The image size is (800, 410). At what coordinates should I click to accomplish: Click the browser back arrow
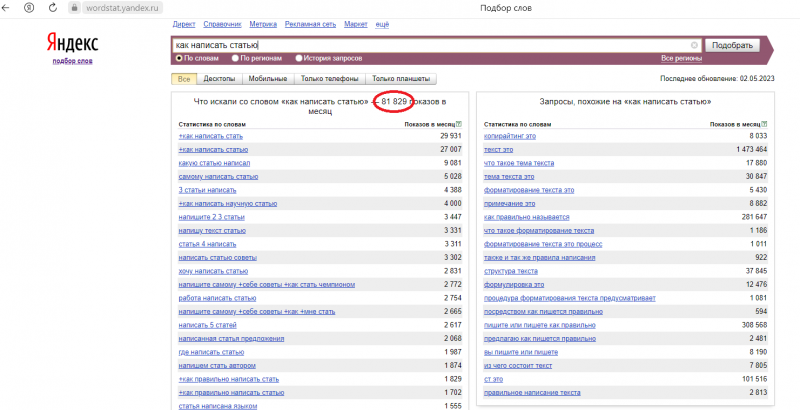[x=6, y=8]
